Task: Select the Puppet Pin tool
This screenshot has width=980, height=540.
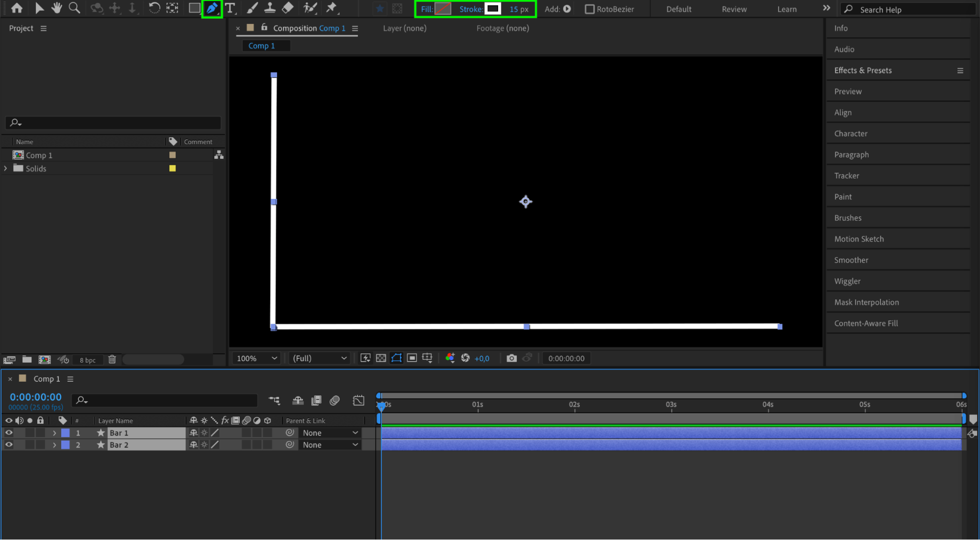Action: pyautogui.click(x=331, y=8)
